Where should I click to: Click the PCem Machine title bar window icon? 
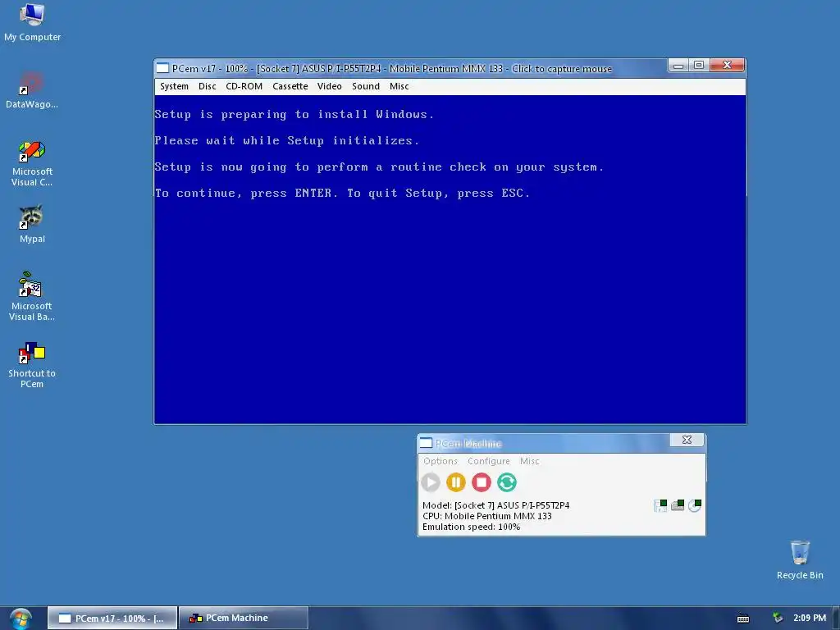[x=426, y=443]
